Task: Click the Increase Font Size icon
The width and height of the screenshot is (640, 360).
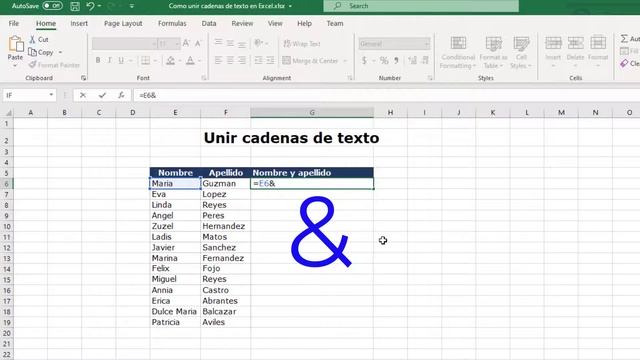Action: pos(186,43)
